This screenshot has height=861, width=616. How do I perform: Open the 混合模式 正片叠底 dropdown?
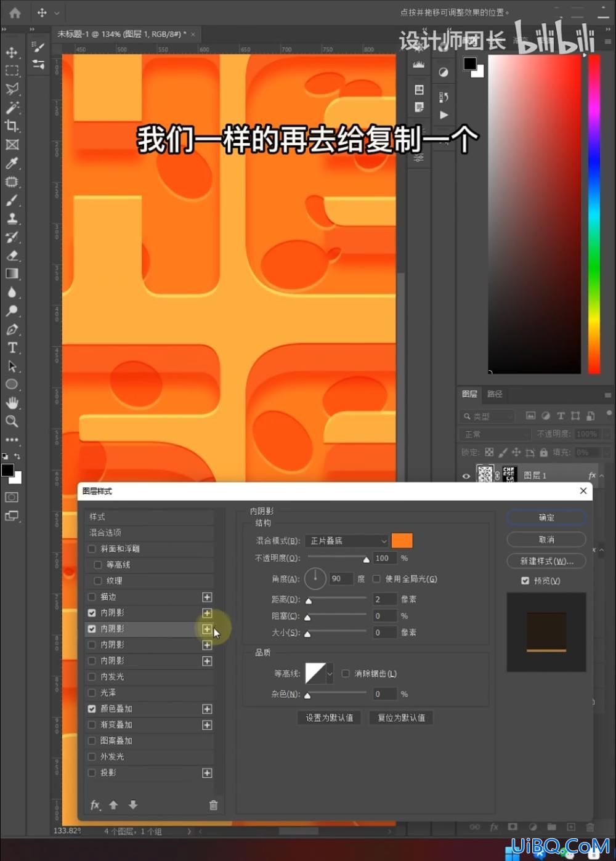coord(347,541)
